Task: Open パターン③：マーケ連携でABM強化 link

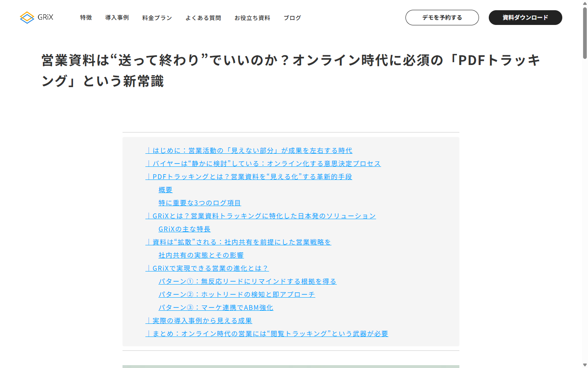Action: (x=216, y=307)
